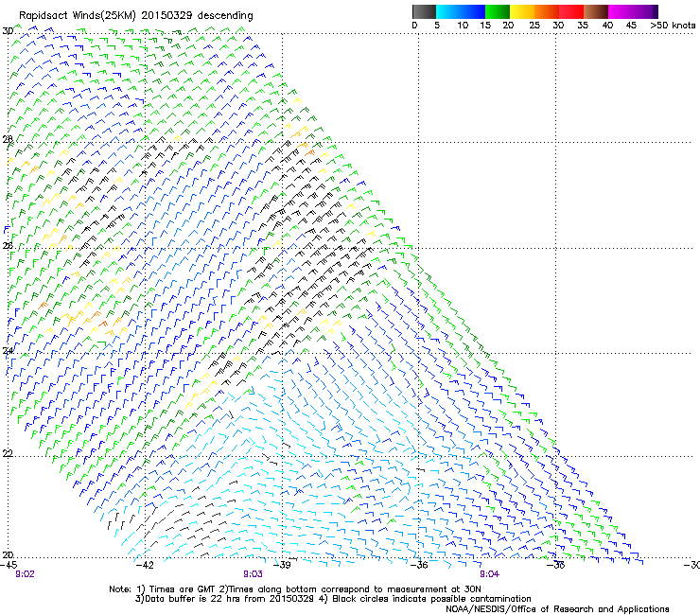Click the '>50 knots' legend label
Image resolution: width=700 pixels, height=615 pixels.
(673, 26)
